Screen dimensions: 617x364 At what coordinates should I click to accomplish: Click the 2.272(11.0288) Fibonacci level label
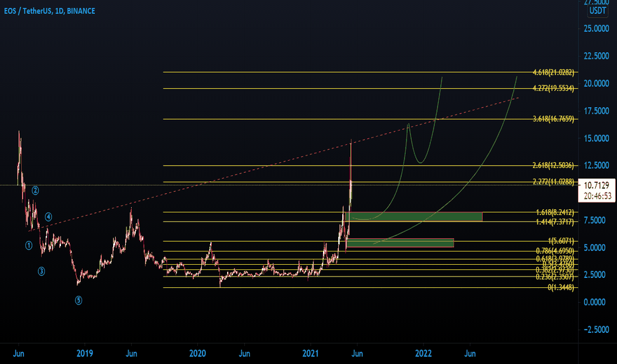tap(553, 182)
